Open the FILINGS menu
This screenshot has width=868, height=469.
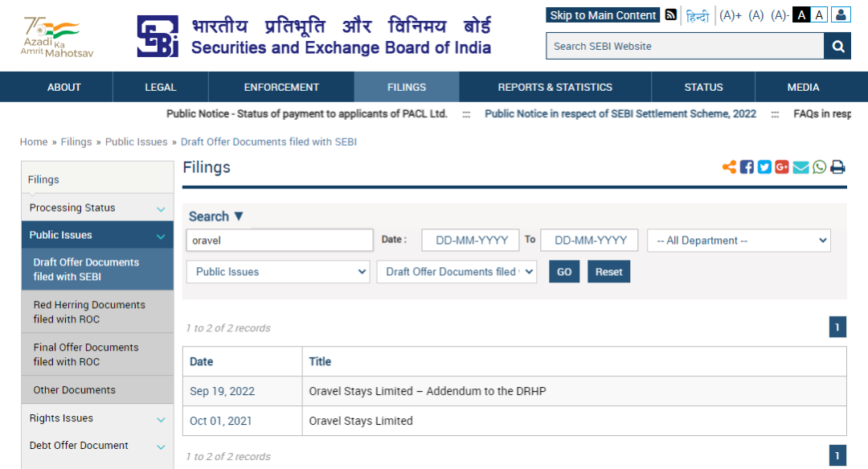point(407,87)
